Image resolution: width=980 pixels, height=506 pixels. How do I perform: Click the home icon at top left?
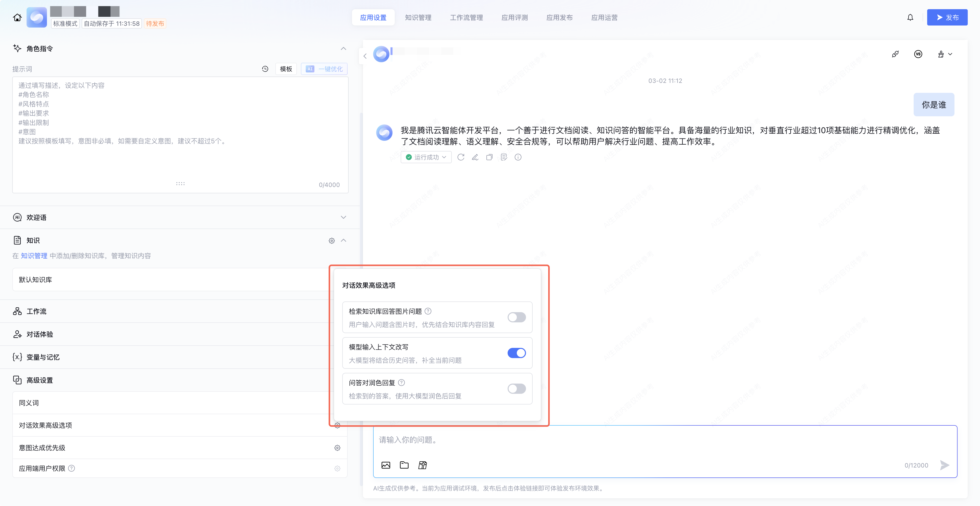pyautogui.click(x=17, y=18)
